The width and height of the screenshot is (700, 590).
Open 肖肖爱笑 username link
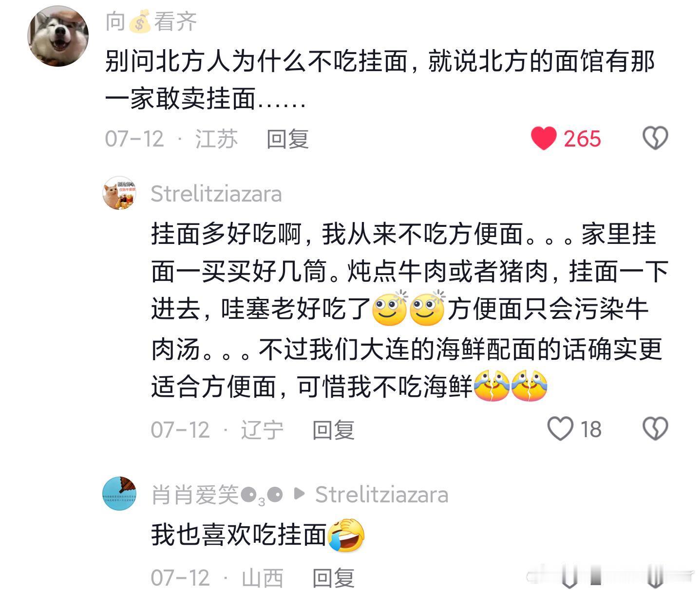217,495
